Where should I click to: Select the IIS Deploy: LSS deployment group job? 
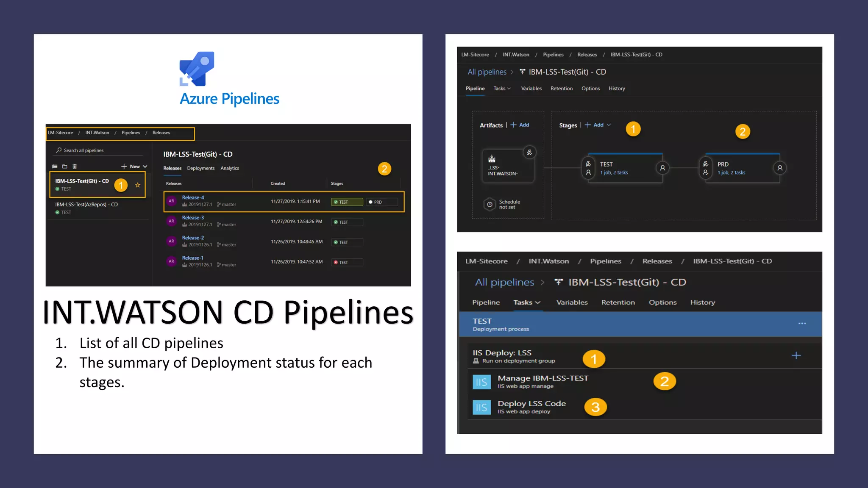pyautogui.click(x=644, y=356)
